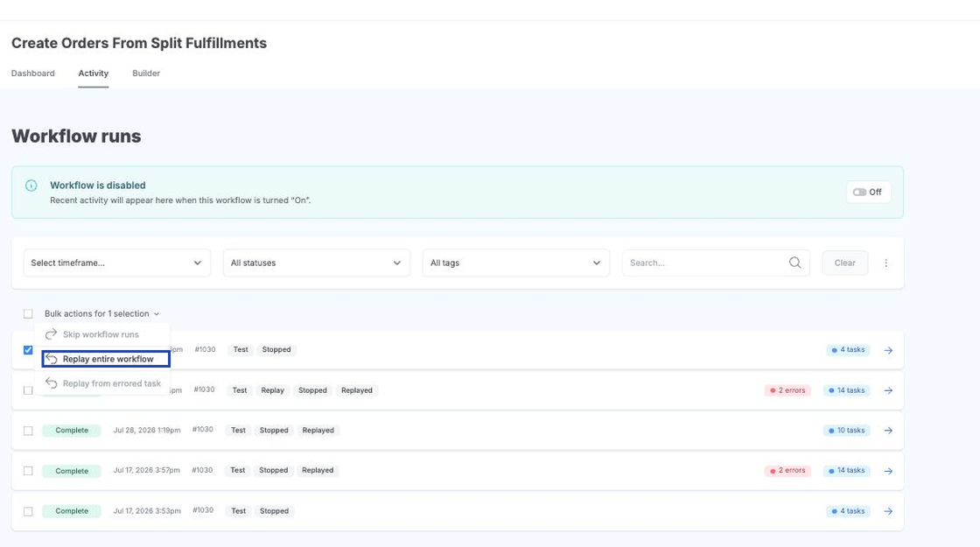Click 2 errors badge on the Replay row
The height and width of the screenshot is (547, 980).
pos(787,390)
